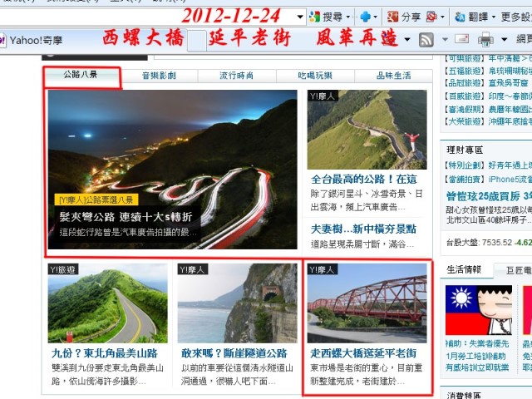Click the printer icon
Image resolution: width=532 pixels, height=399 pixels.
[x=485, y=40]
